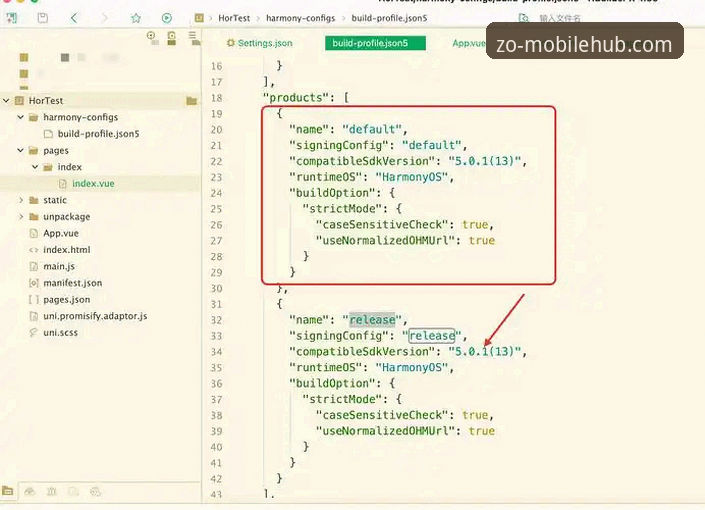Click the last bottom-bar icon
Image resolution: width=705 pixels, height=510 pixels.
(x=95, y=491)
